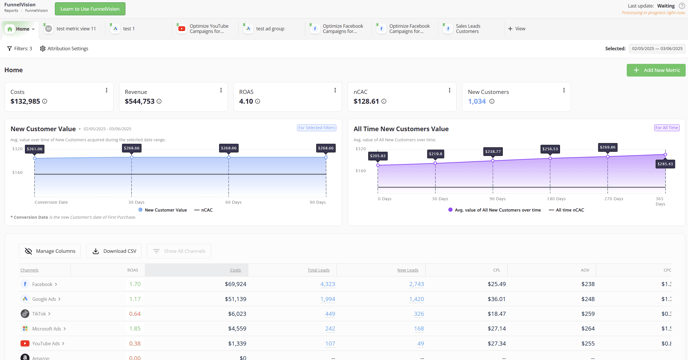Open the ROAS card three-dot menu

pos(335,90)
